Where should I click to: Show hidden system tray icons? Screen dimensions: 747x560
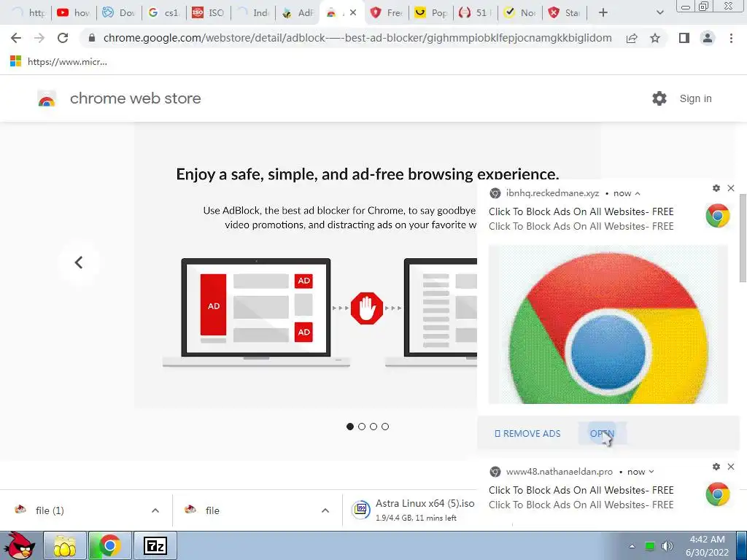632,546
